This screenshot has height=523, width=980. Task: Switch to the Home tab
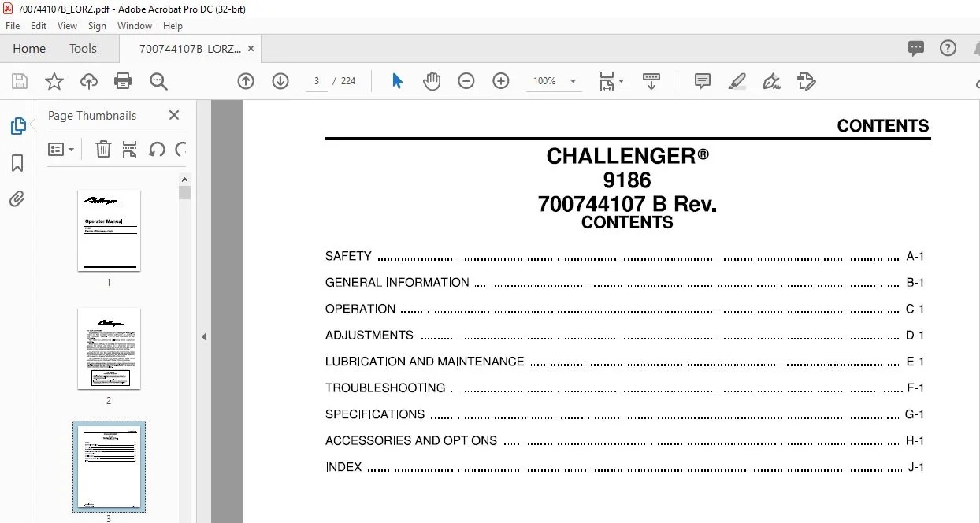pyautogui.click(x=29, y=49)
